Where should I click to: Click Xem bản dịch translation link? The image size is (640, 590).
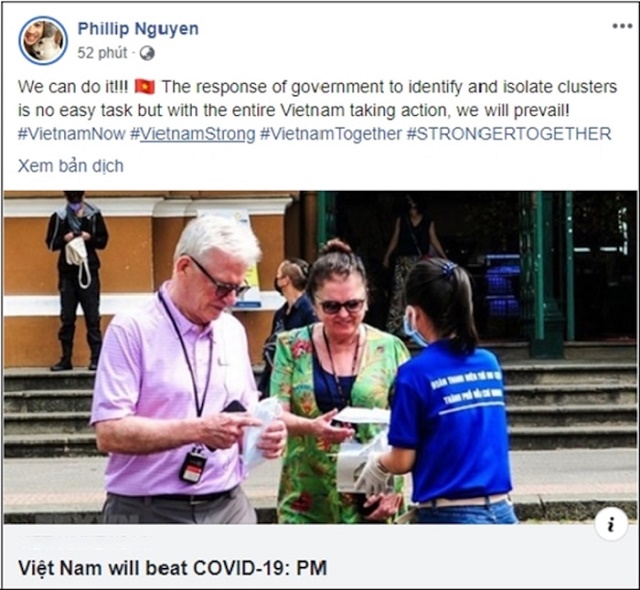(71, 166)
